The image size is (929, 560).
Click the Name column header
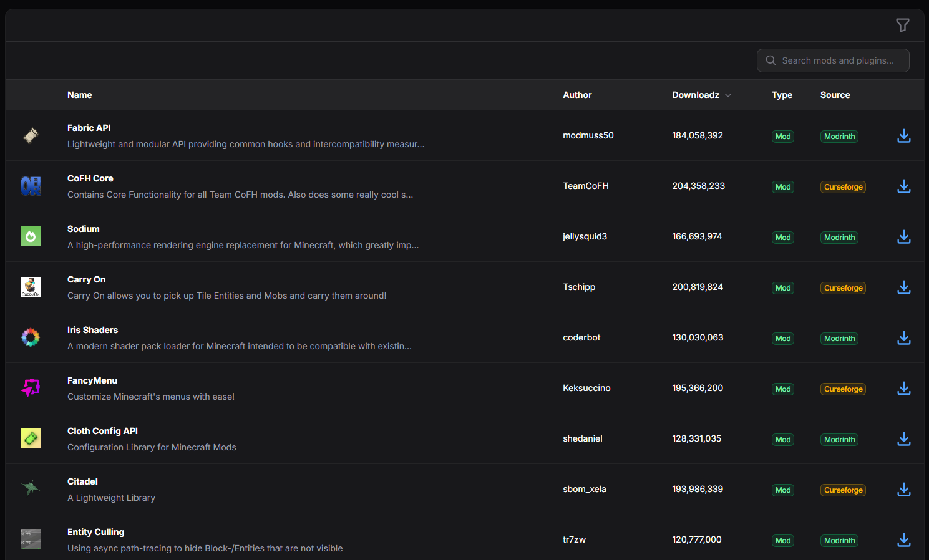click(x=80, y=95)
